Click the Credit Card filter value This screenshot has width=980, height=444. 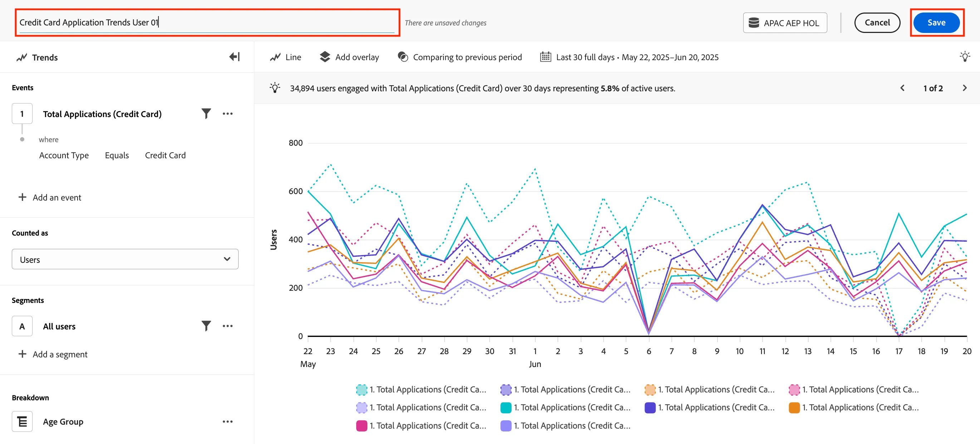(x=165, y=155)
